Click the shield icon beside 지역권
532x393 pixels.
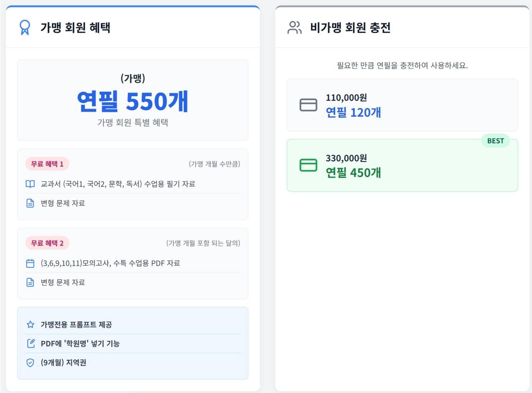(x=30, y=362)
